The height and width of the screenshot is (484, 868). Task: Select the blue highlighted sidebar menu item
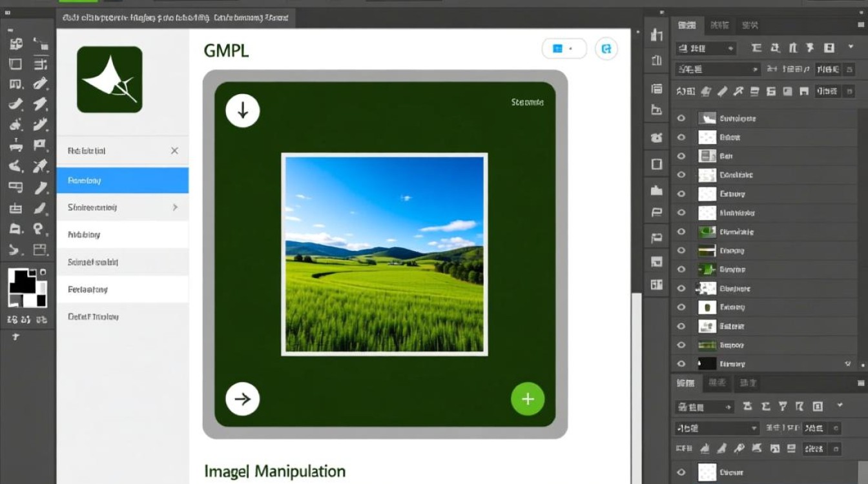point(122,181)
